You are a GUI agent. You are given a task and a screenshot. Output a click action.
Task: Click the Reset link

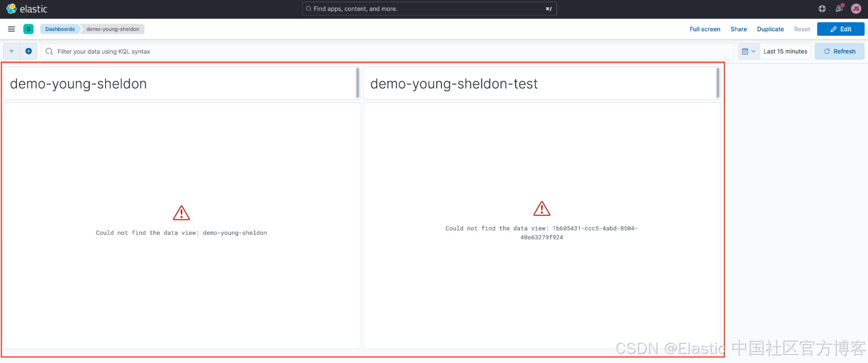click(x=802, y=29)
